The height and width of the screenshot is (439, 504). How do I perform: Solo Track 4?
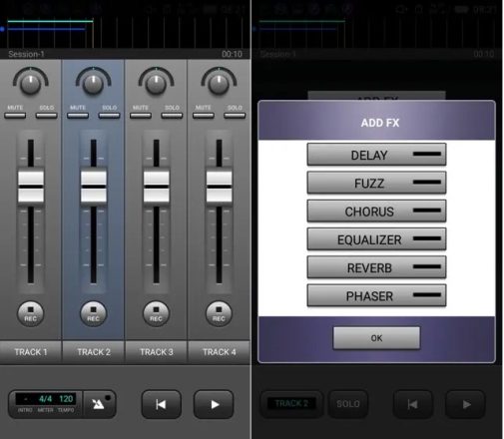235,116
